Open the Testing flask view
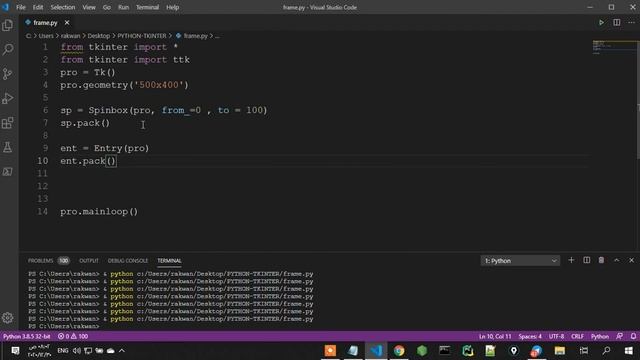Image resolution: width=640 pixels, height=360 pixels. [x=7, y=147]
